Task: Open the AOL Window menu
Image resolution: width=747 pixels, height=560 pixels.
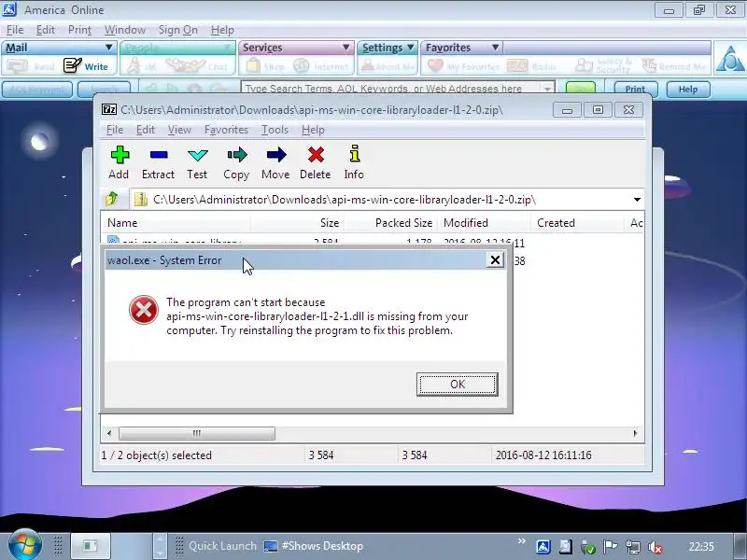Action: point(125,30)
